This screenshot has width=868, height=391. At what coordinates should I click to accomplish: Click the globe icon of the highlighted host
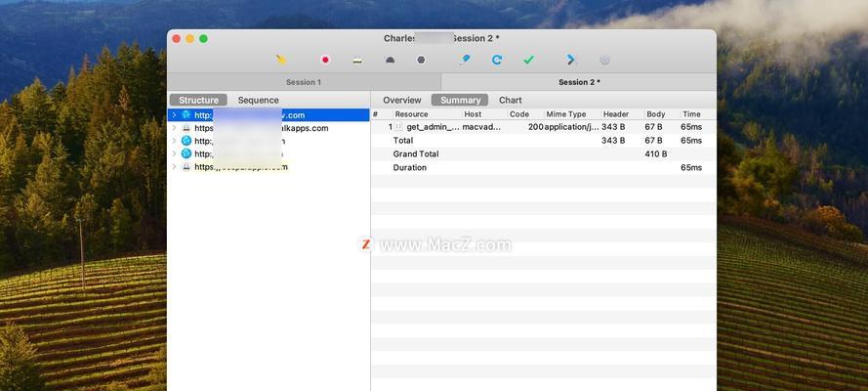coord(186,114)
